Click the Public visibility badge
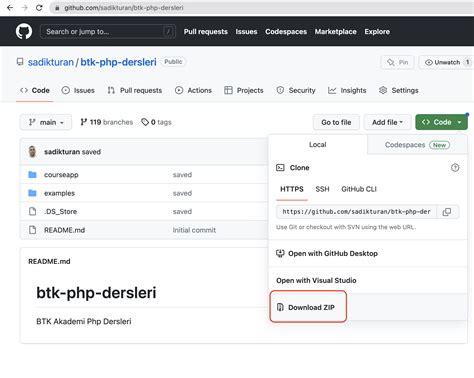Image resolution: width=474 pixels, height=378 pixels. click(173, 62)
